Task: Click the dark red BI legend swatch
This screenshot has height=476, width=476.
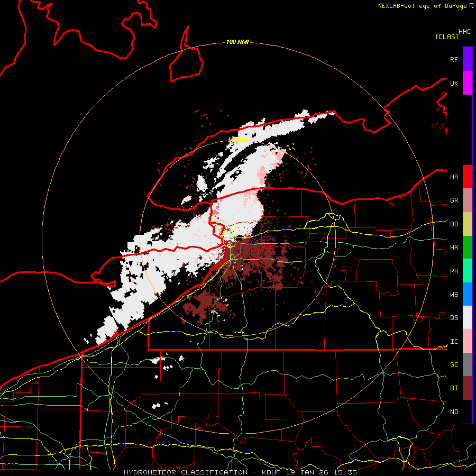Action: pos(467,388)
